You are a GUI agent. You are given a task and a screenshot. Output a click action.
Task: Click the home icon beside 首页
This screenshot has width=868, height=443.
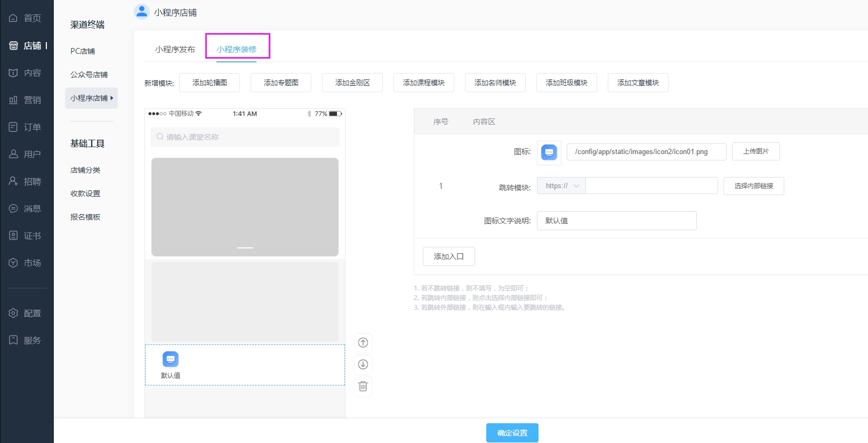click(x=13, y=18)
